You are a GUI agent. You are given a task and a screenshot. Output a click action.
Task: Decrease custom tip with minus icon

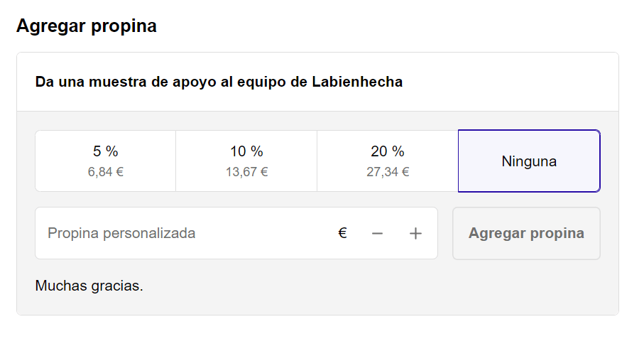[x=377, y=234]
